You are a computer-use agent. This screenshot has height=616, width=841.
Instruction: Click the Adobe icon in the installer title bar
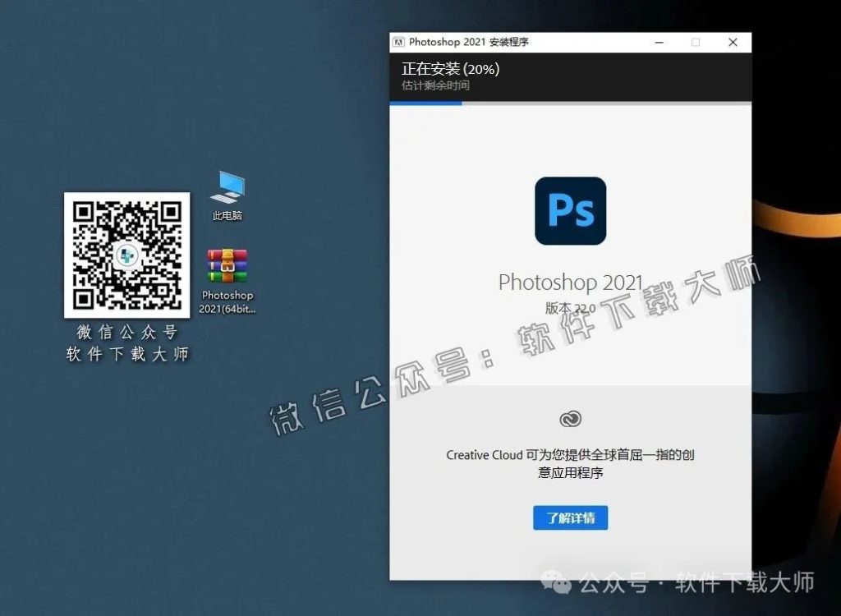tap(398, 42)
